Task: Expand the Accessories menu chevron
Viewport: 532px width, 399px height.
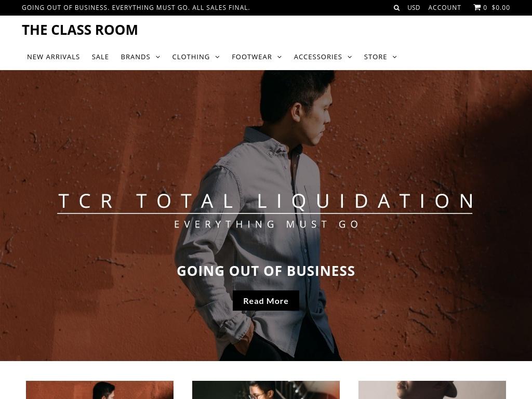Action: click(x=350, y=57)
